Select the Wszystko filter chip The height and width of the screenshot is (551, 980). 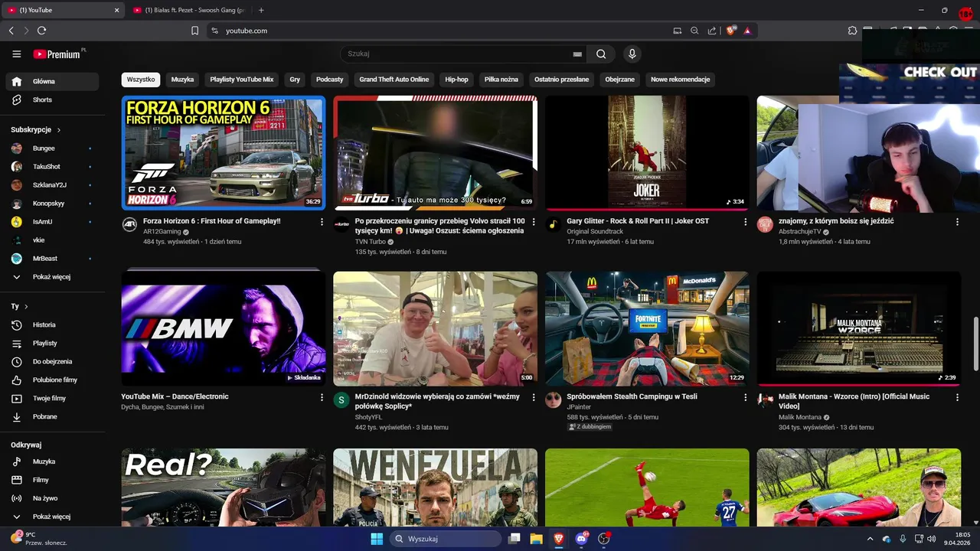(141, 80)
